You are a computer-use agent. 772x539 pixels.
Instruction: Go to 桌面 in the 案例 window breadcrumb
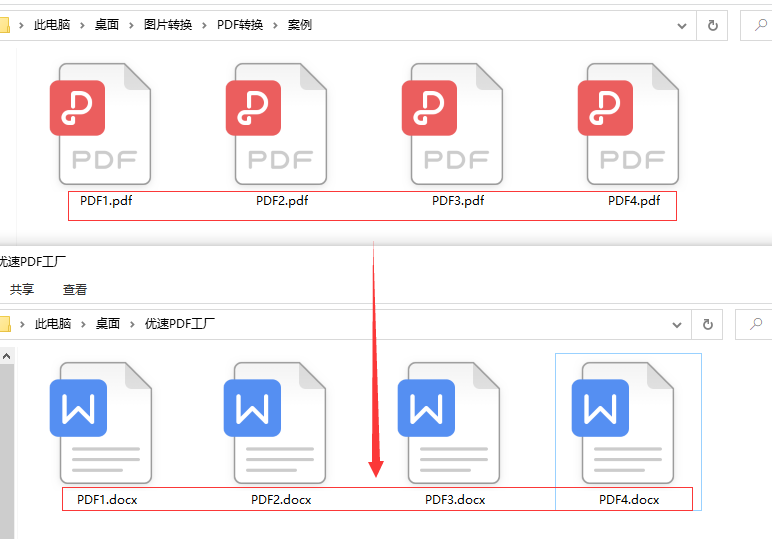107,25
